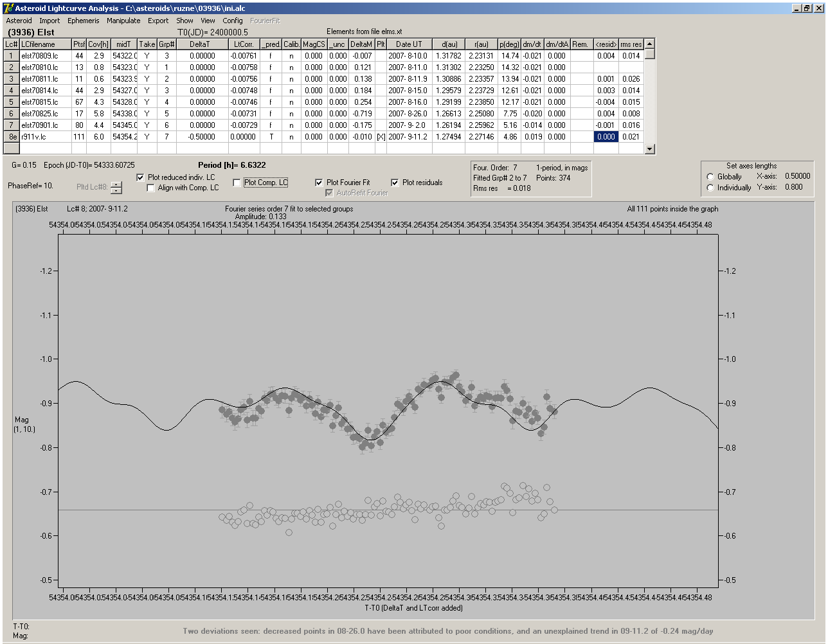This screenshot has height=644, width=828.
Task: Open the View menu
Action: click(x=208, y=21)
